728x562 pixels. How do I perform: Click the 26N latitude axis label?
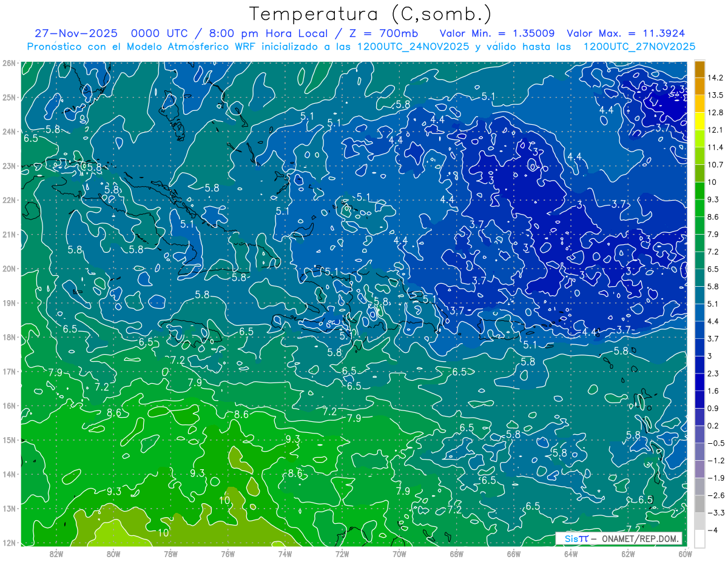click(x=9, y=63)
